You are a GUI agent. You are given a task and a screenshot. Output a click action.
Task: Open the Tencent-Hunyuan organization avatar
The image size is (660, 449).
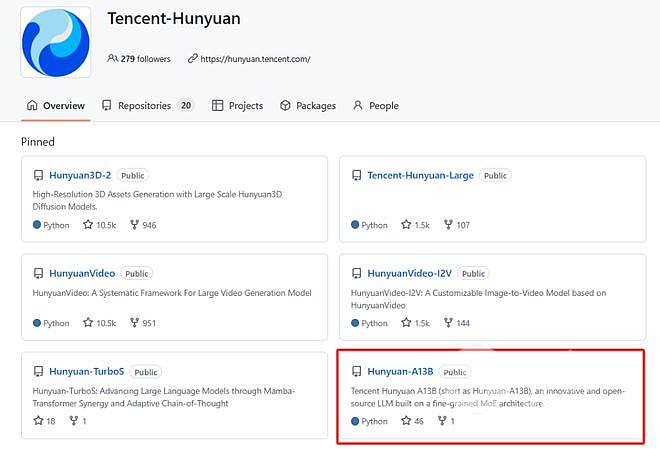click(x=56, y=43)
